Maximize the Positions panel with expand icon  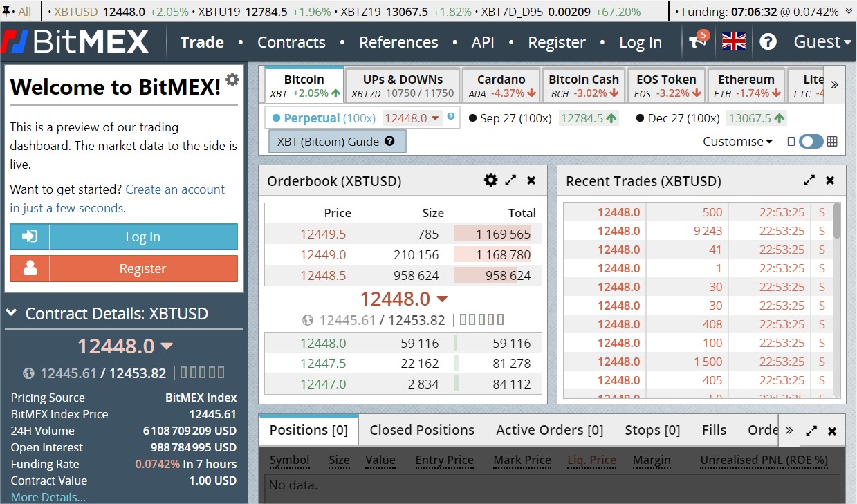tap(812, 431)
